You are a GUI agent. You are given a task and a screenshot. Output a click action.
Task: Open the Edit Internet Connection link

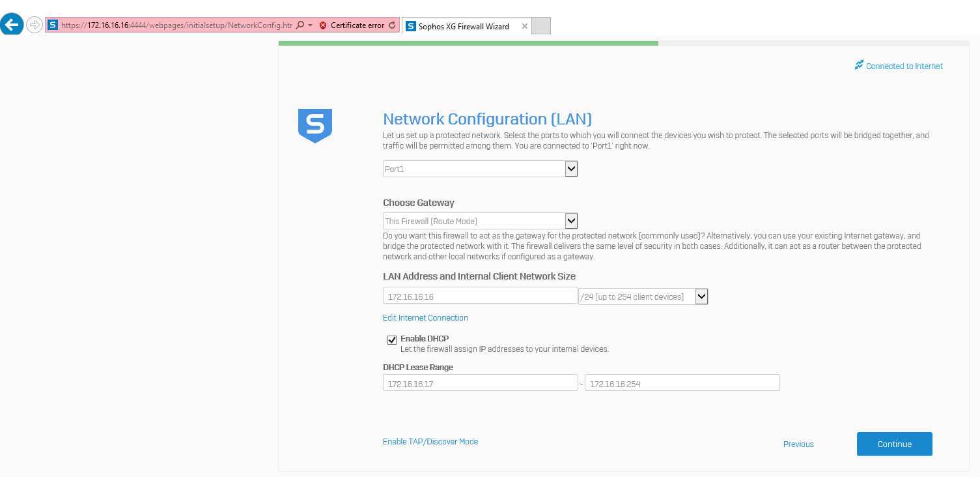[x=425, y=318]
